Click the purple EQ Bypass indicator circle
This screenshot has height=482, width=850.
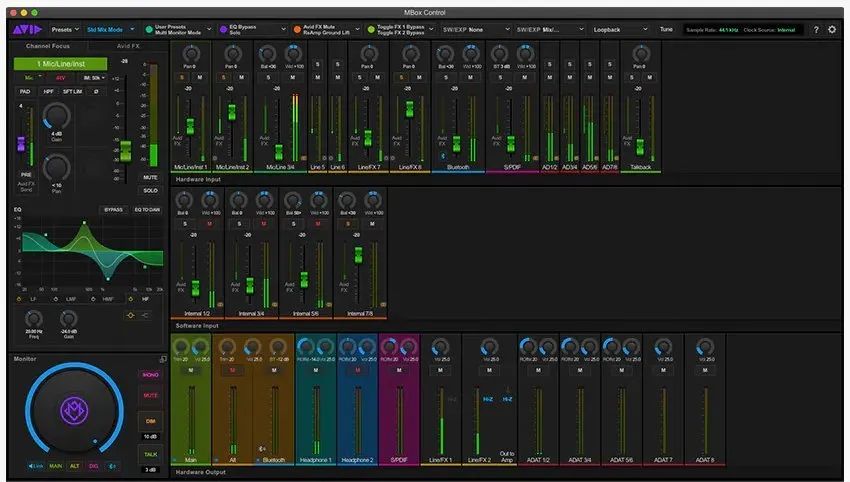coord(223,30)
